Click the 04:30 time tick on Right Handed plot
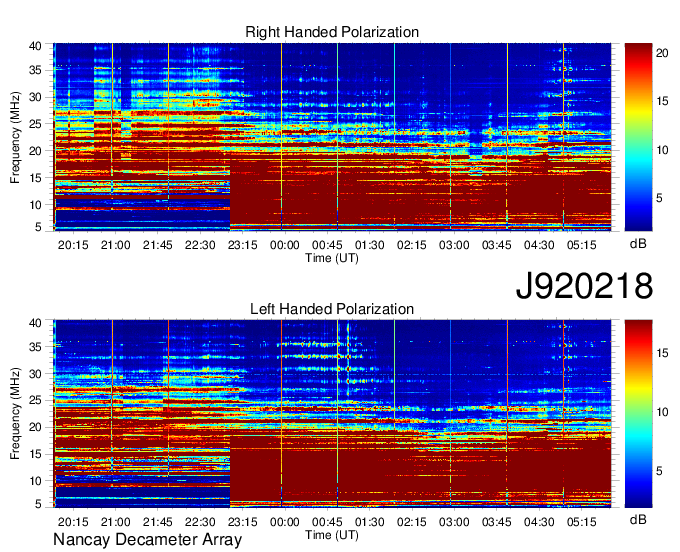The height and width of the screenshot is (552, 680). [x=539, y=245]
